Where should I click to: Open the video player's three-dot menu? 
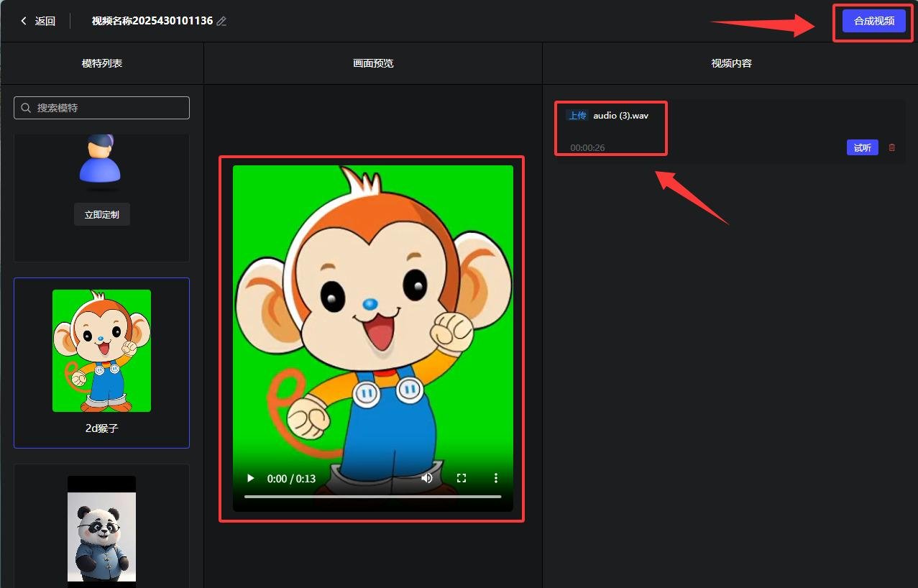[495, 478]
